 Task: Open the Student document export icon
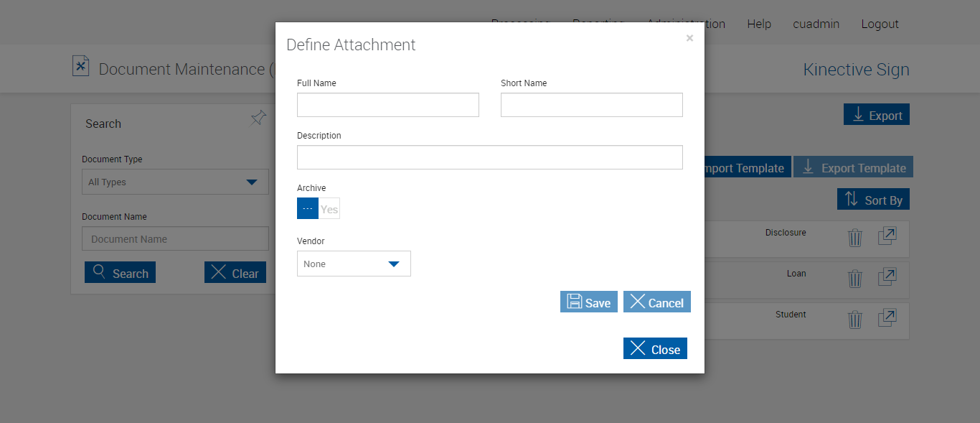[887, 318]
